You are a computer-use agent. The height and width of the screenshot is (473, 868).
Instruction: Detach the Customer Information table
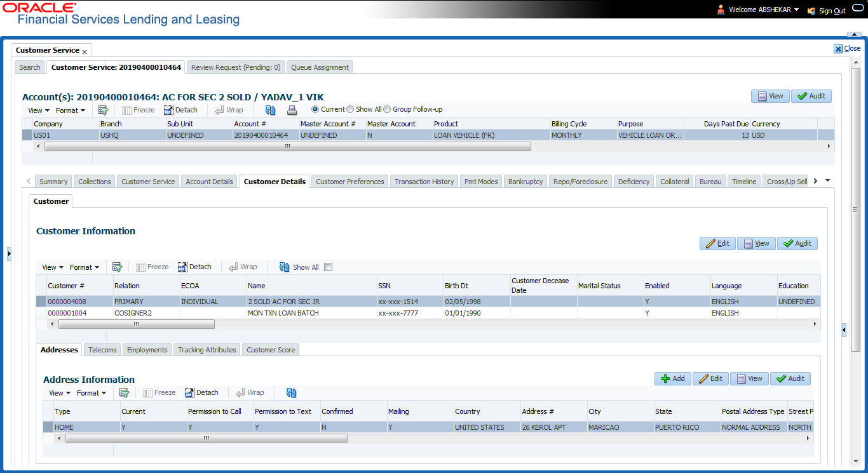194,267
